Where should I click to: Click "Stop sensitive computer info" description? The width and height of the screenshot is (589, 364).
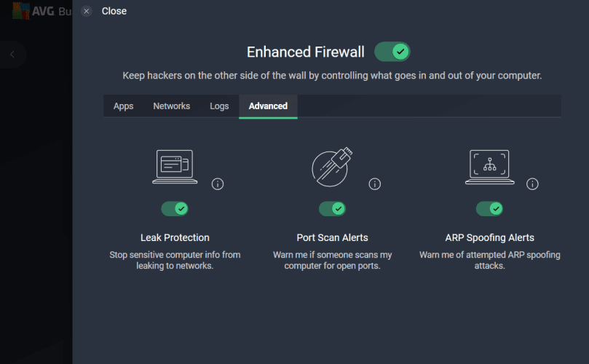(175, 260)
